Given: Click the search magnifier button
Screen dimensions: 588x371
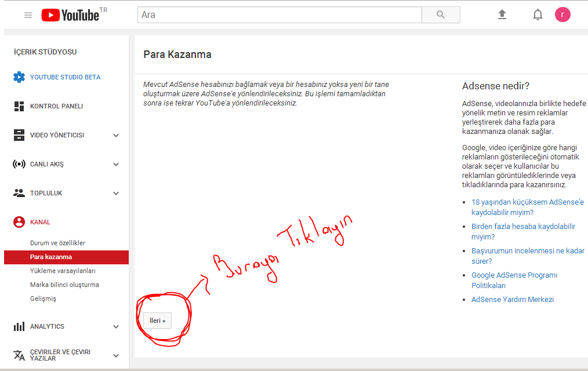Looking at the screenshot, I should click(x=441, y=15).
